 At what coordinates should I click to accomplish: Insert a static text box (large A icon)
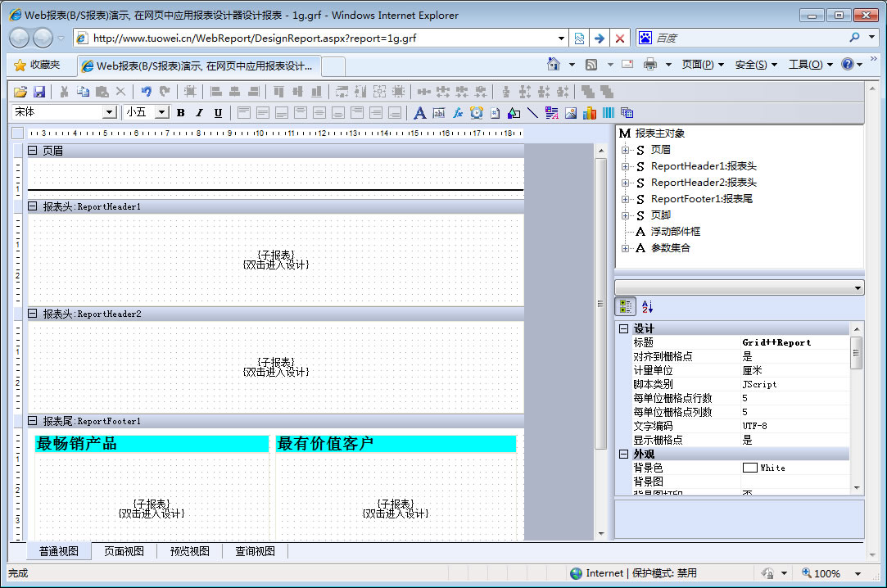click(x=420, y=113)
